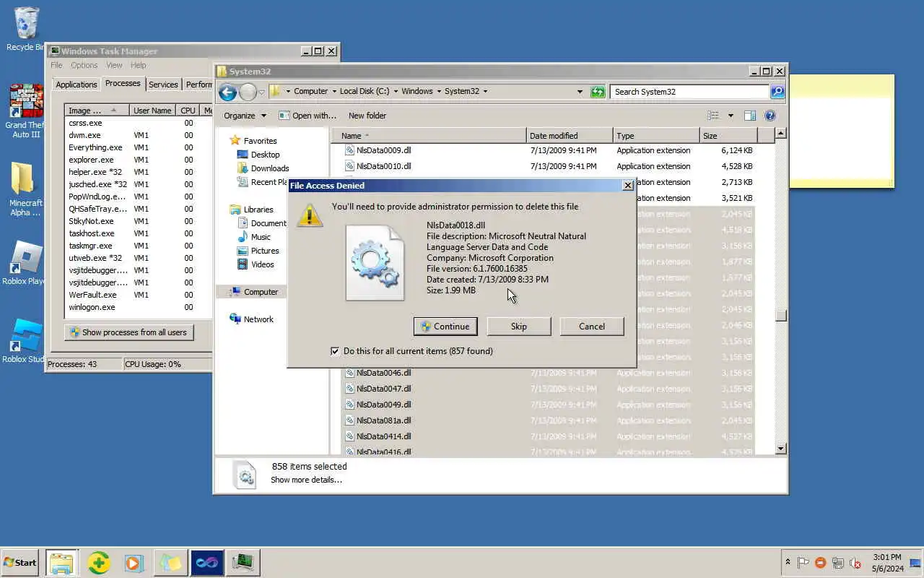
Task: Select the Processes tab in Task Manager
Action: click(123, 83)
